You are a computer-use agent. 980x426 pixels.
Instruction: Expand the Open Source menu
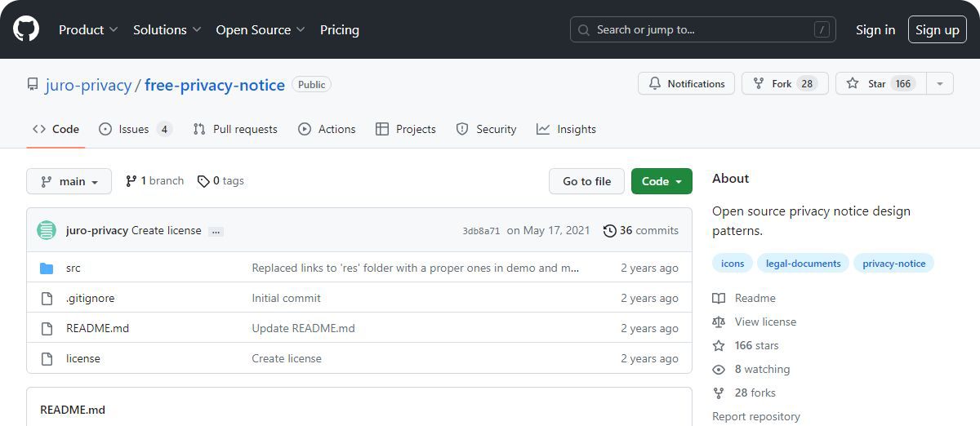coord(261,29)
